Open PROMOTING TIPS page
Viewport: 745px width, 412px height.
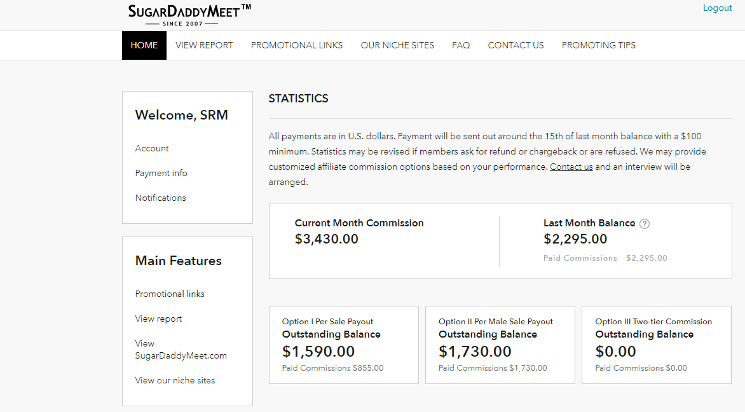click(x=598, y=45)
